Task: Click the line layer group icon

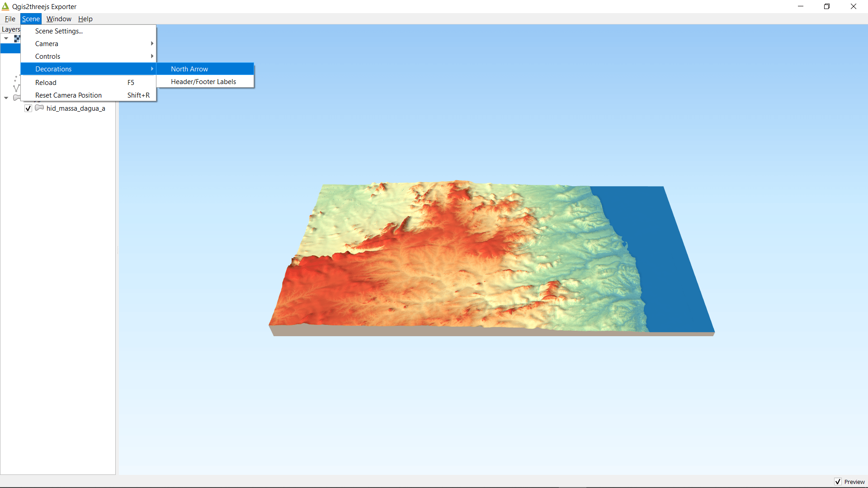Action: (16, 87)
